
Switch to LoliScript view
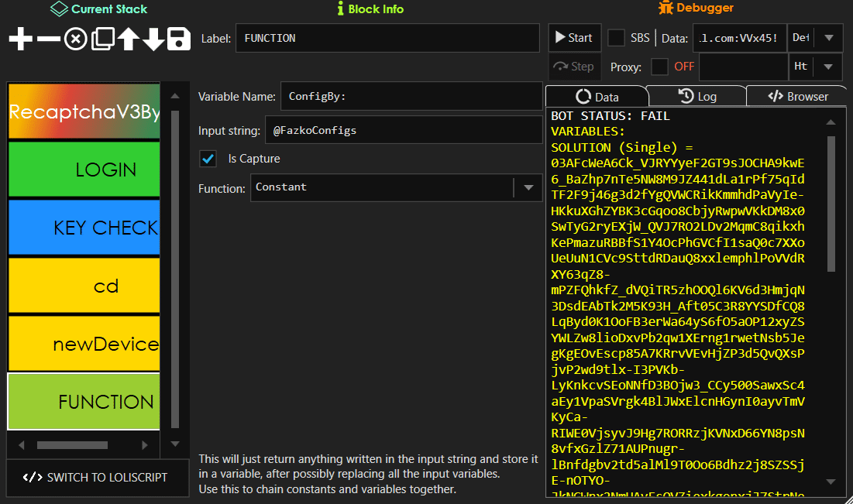(97, 478)
